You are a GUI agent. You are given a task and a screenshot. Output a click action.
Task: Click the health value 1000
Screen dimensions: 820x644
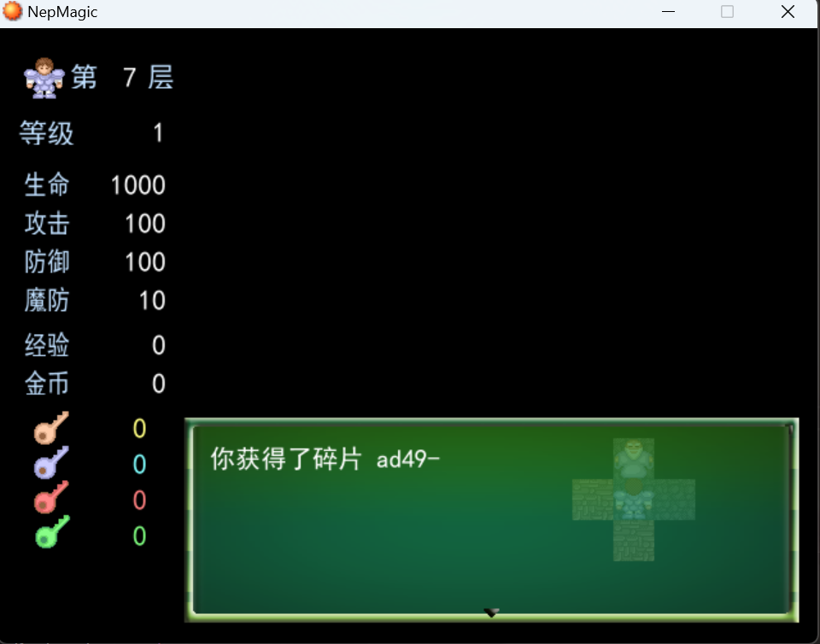(138, 185)
